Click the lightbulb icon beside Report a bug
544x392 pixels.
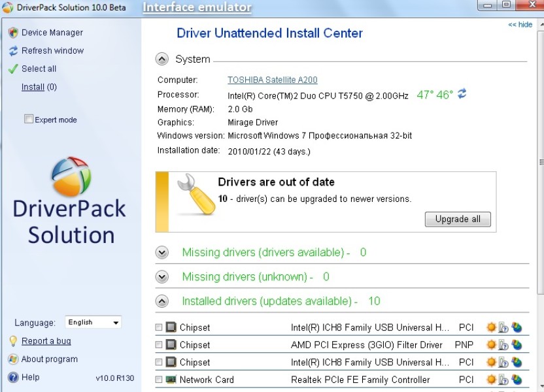point(13,341)
